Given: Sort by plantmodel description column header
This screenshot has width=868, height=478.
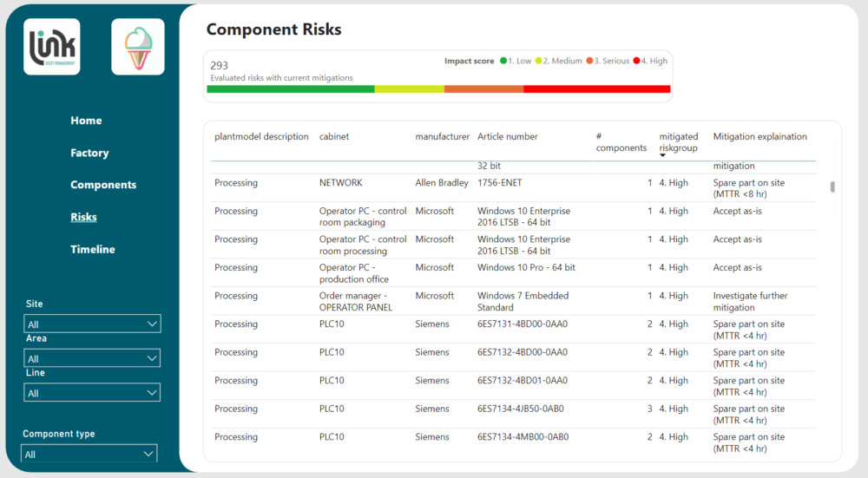Looking at the screenshot, I should 261,137.
